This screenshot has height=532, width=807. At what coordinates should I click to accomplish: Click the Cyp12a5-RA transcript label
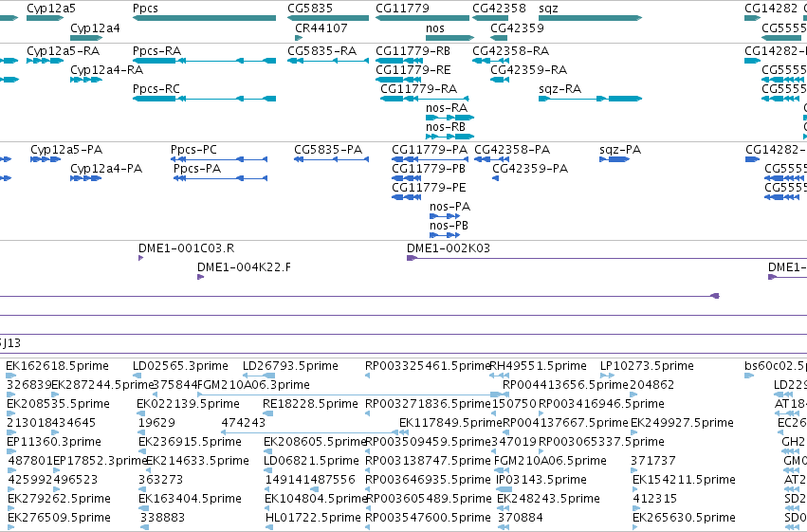64,51
